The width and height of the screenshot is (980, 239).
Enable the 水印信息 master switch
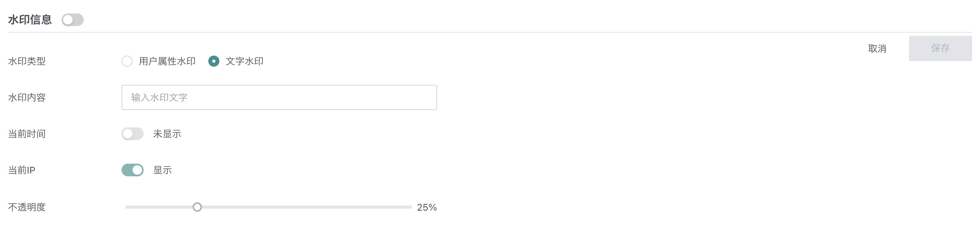coord(73,20)
